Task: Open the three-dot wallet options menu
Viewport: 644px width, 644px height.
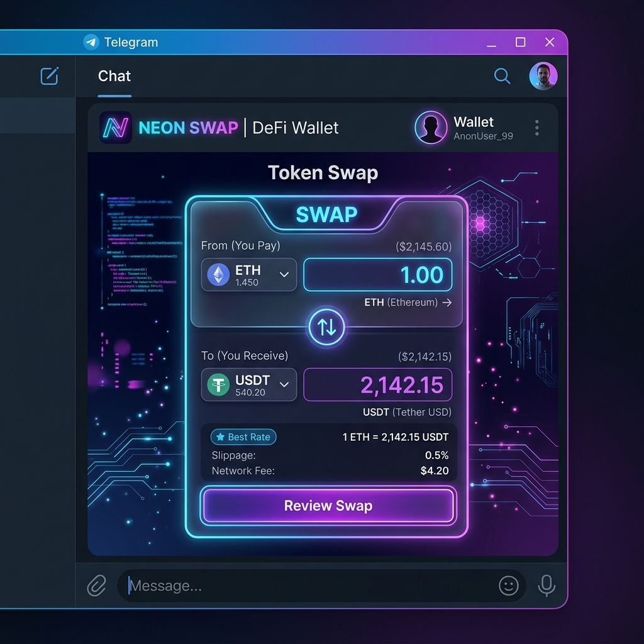Action: click(537, 128)
